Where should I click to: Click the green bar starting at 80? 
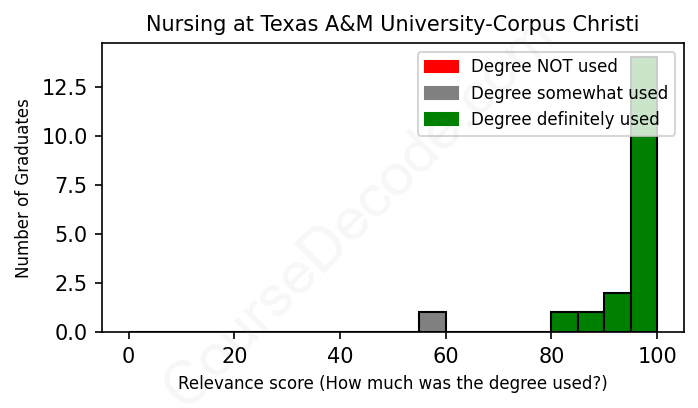[x=564, y=322]
